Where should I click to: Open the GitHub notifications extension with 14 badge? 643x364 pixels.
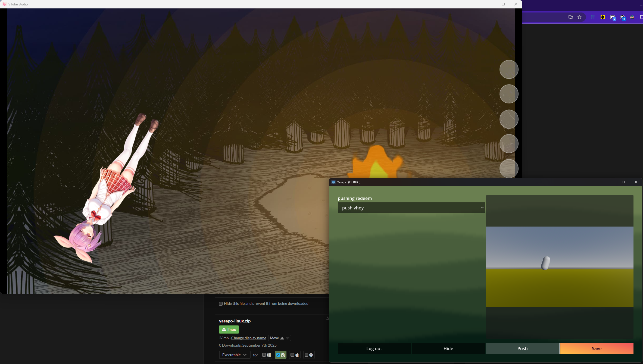click(623, 18)
